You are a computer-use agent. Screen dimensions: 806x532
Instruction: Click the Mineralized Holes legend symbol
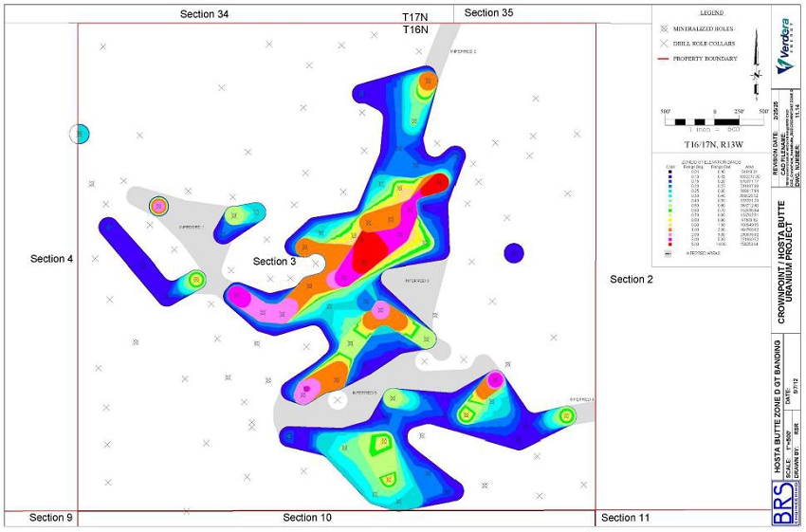pos(664,28)
